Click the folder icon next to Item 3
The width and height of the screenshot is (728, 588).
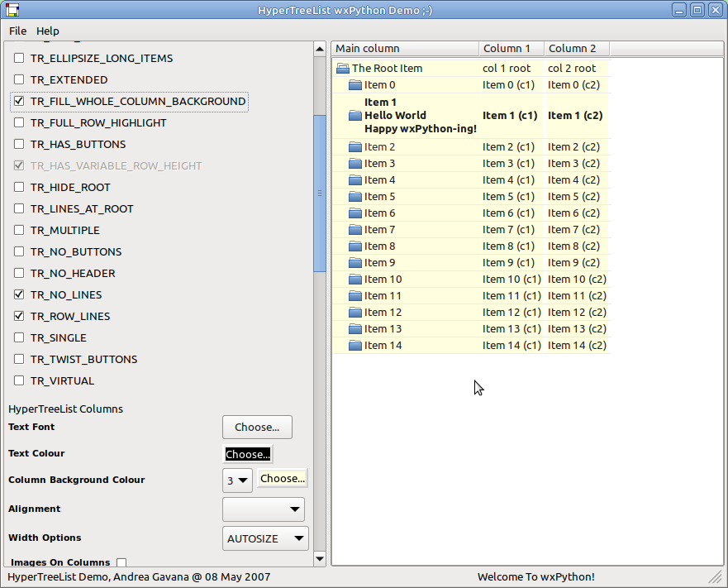pos(355,164)
